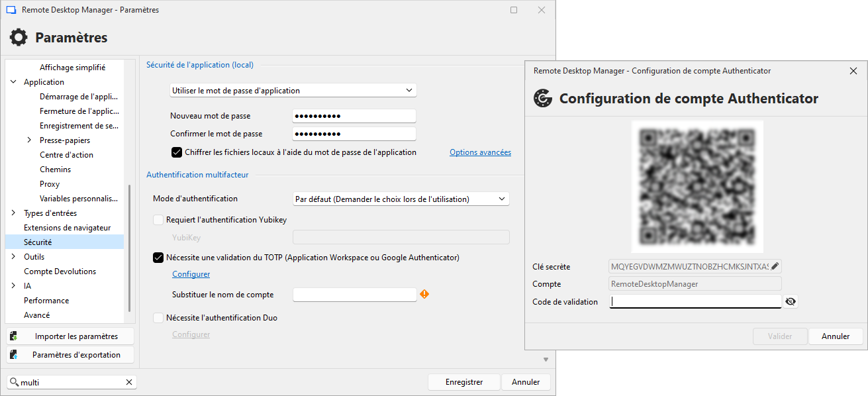This screenshot has height=396, width=868.
Task: Click the Clé secrète field
Action: coord(695,267)
